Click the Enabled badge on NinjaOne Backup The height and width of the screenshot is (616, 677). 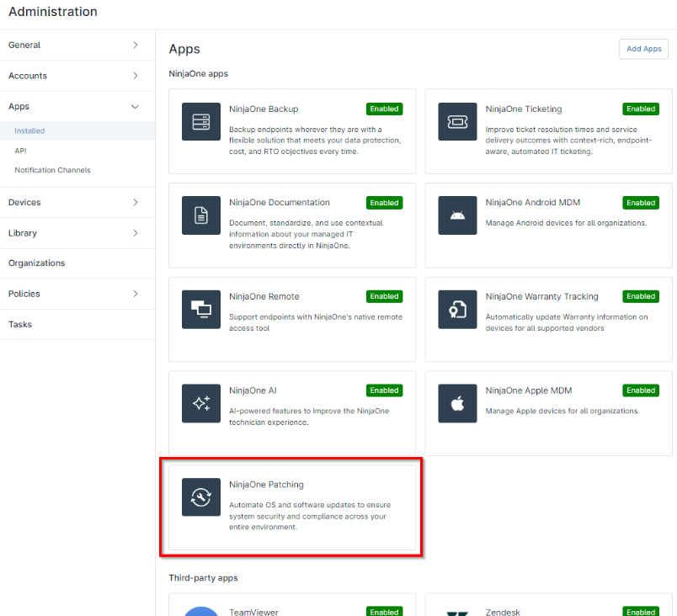(384, 109)
